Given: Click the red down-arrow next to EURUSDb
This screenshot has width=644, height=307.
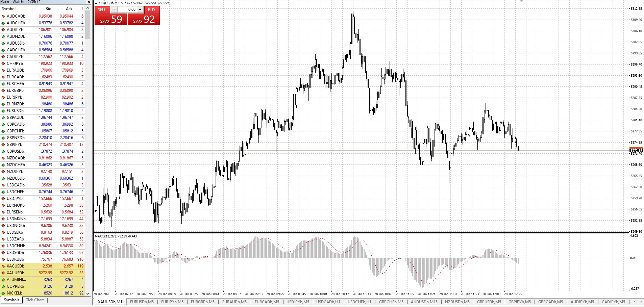Looking at the screenshot, I should (3, 111).
